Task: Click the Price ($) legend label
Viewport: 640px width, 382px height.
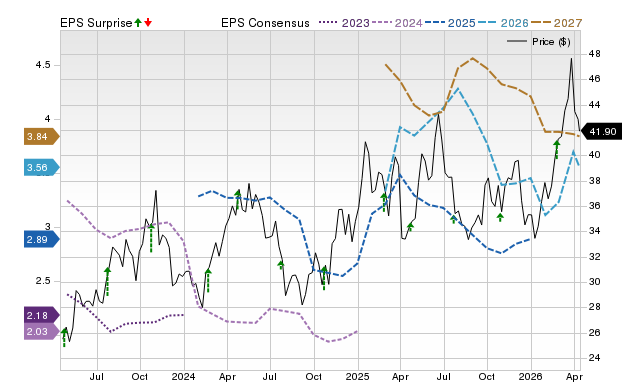Action: (551, 42)
